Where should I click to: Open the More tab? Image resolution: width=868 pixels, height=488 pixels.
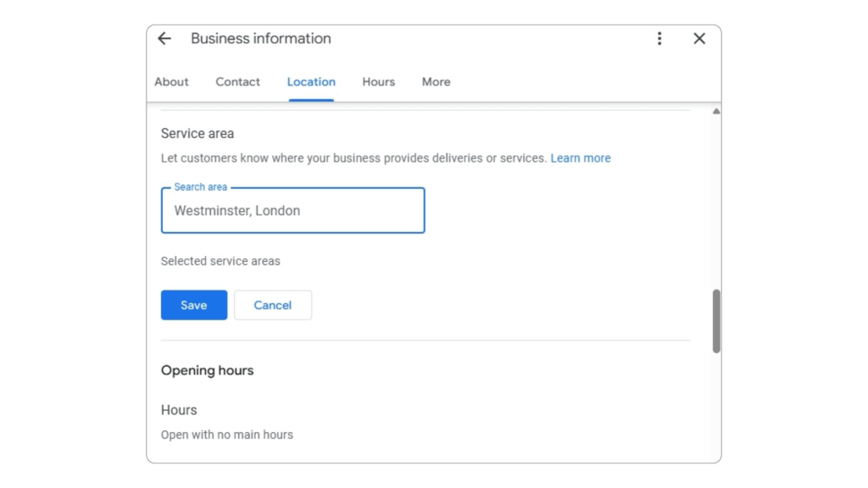click(437, 82)
